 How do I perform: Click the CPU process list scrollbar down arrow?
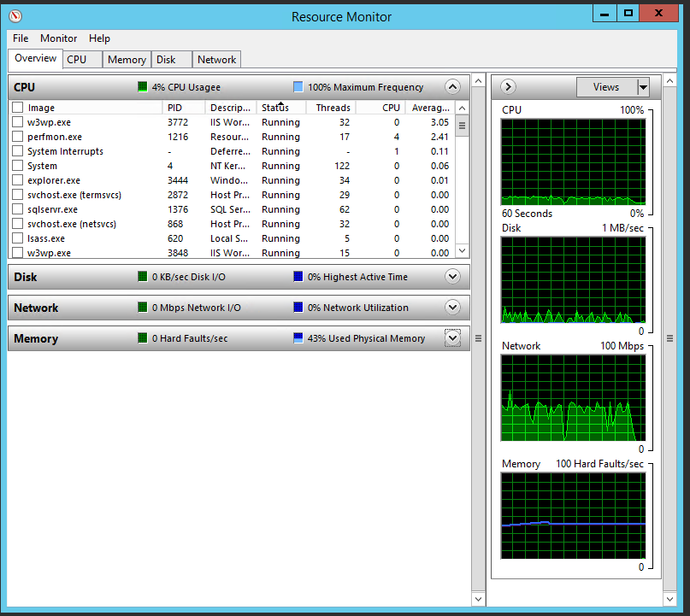tap(462, 251)
